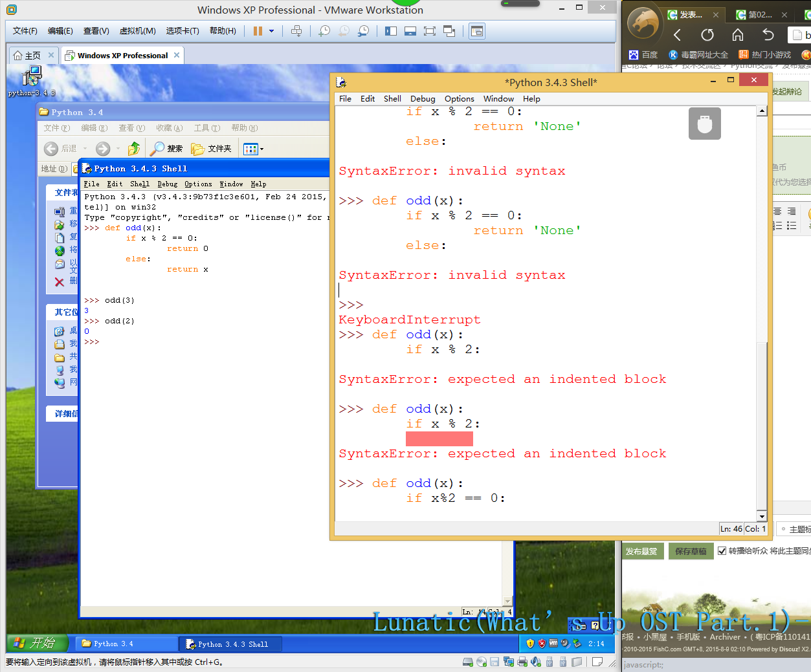Enter VMware full screen mode icon
The width and height of the screenshot is (811, 672).
coord(429,31)
